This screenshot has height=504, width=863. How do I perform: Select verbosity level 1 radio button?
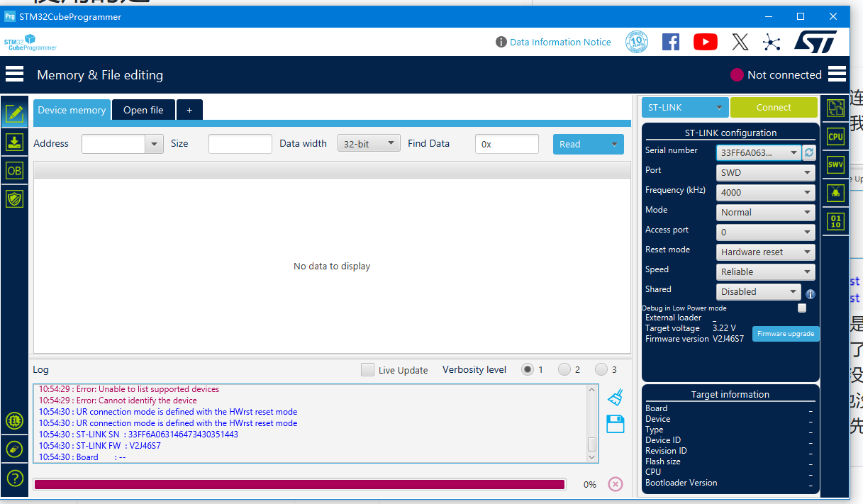(x=528, y=369)
